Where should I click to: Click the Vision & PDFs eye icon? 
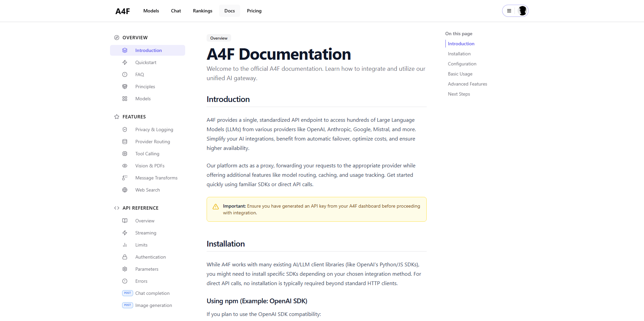click(x=125, y=166)
